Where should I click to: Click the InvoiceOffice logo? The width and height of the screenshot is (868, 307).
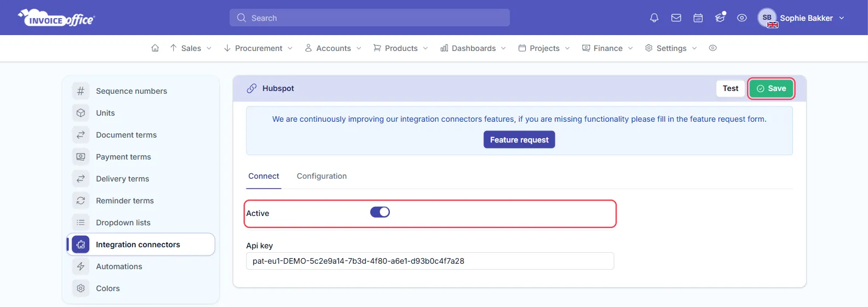pos(56,18)
